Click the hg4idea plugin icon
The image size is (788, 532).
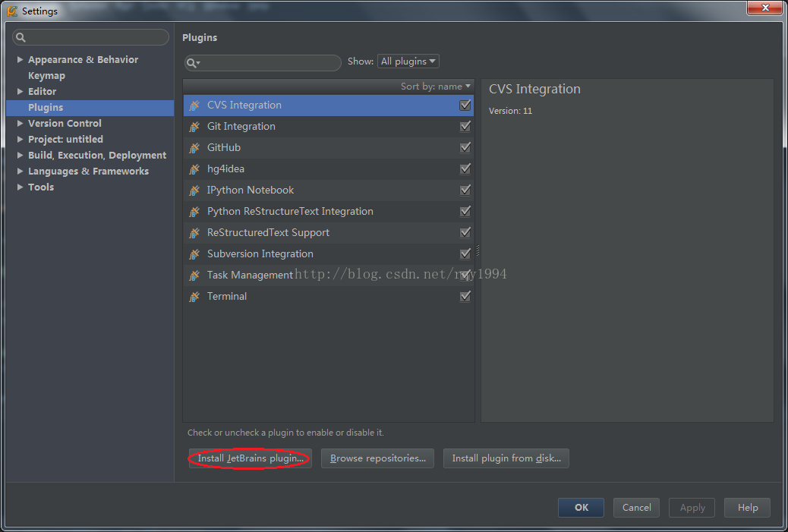194,169
